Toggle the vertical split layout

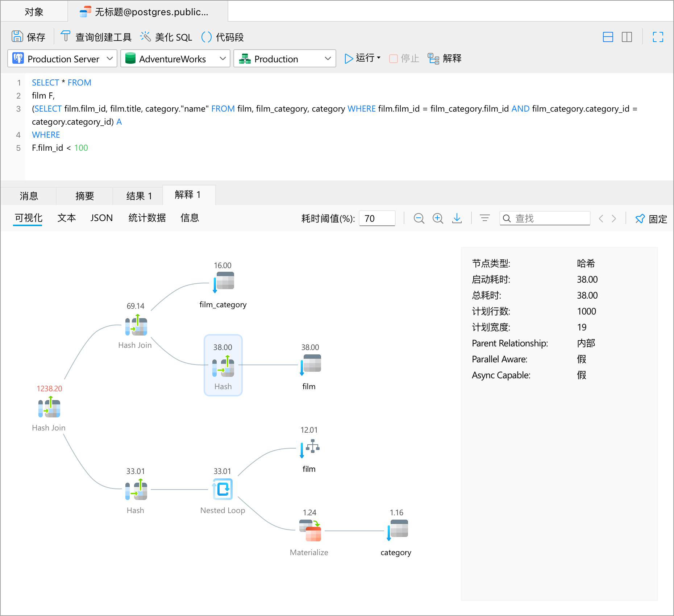click(x=627, y=37)
